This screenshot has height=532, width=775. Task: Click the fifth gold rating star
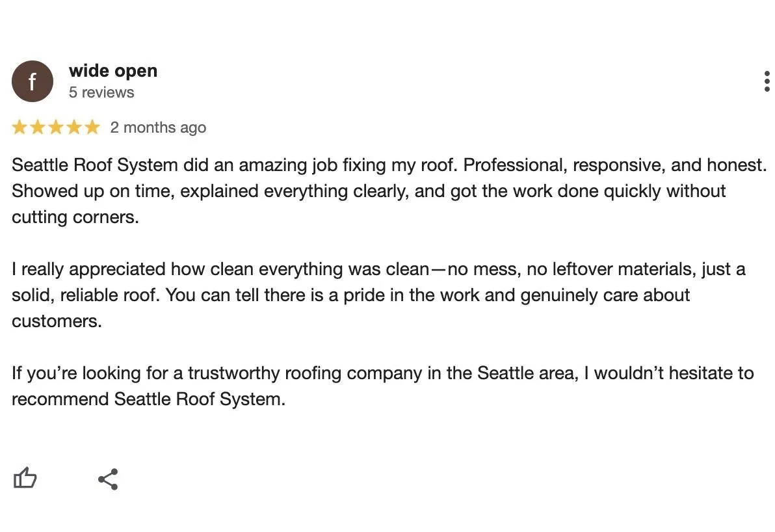[x=92, y=127]
